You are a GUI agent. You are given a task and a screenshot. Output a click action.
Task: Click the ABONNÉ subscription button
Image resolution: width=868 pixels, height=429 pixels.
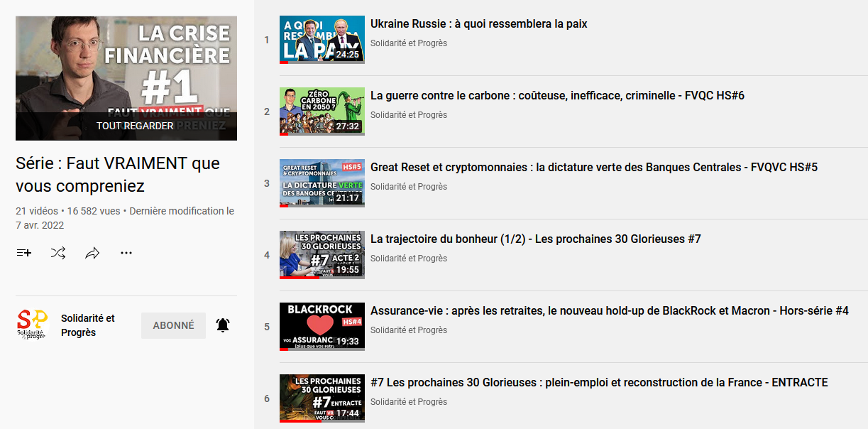173,325
